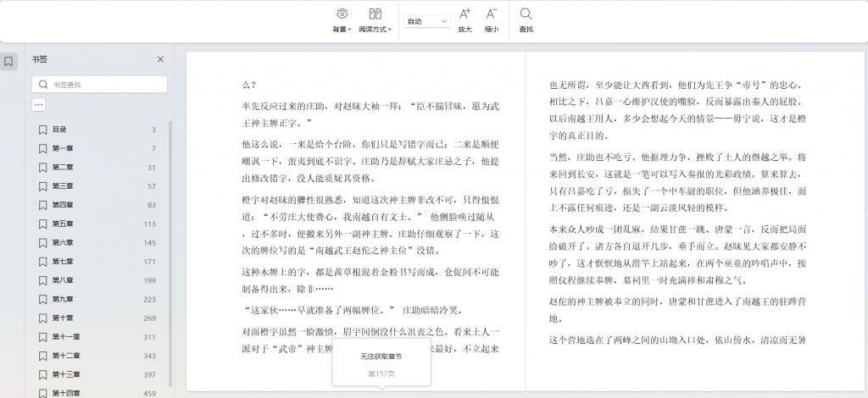
Task: Click the 放大 zoom in icon
Action: pos(465,14)
